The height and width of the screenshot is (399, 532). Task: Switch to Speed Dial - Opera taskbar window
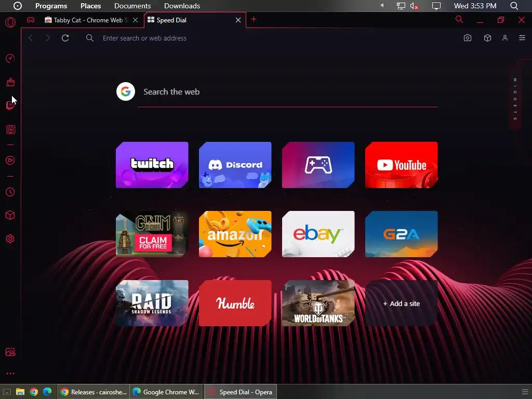[x=240, y=392]
